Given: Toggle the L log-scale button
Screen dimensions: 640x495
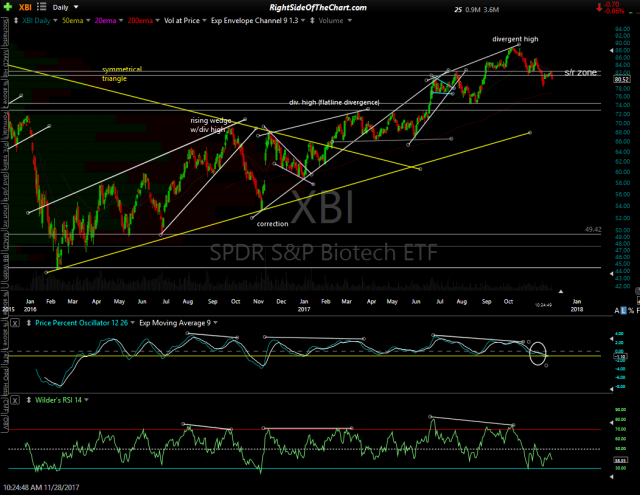Looking at the screenshot, I should click(623, 311).
